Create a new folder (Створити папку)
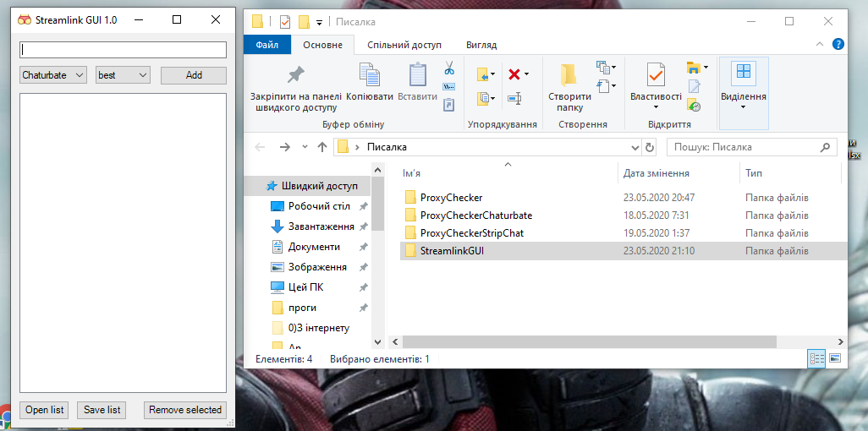 pyautogui.click(x=569, y=87)
